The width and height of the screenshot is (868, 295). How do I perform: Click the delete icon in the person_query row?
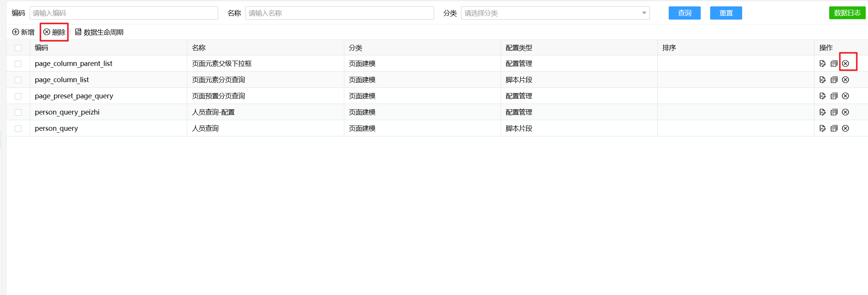pos(845,128)
